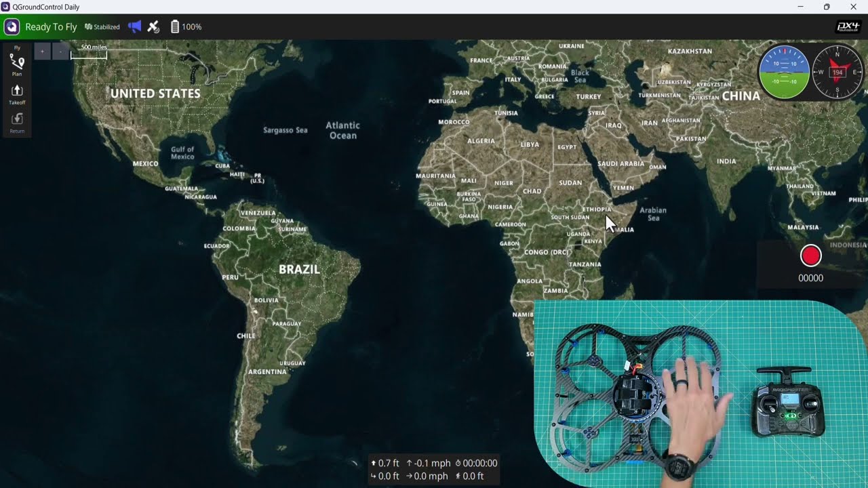
Task: Open the Plan view tool
Action: [x=17, y=65]
